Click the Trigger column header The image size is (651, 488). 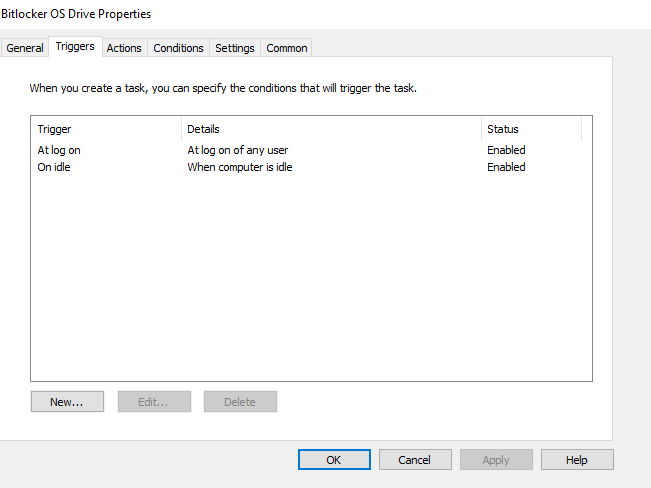pos(106,129)
